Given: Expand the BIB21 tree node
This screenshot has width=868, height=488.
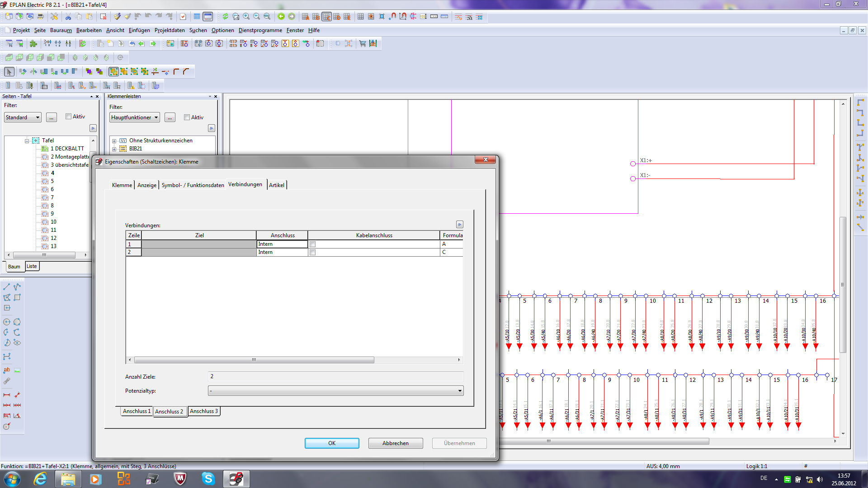Looking at the screenshot, I should coord(114,149).
